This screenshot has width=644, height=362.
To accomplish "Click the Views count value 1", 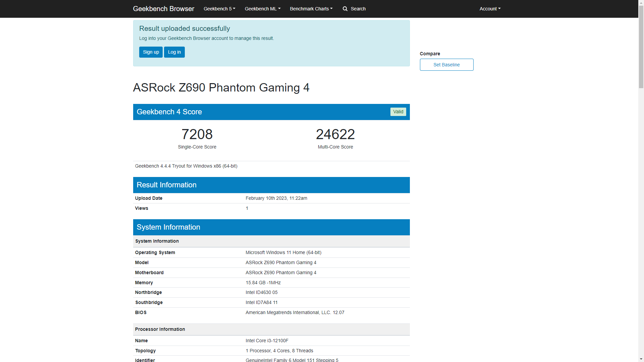I will 247,208.
